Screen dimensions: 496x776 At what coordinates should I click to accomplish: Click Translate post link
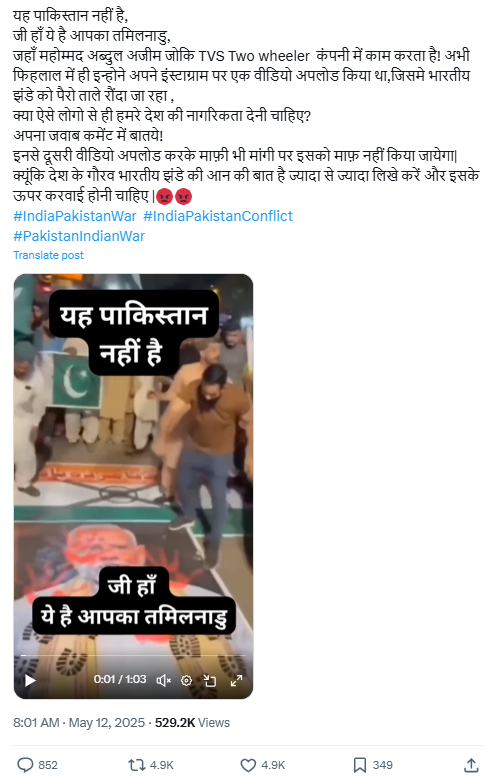(x=48, y=255)
